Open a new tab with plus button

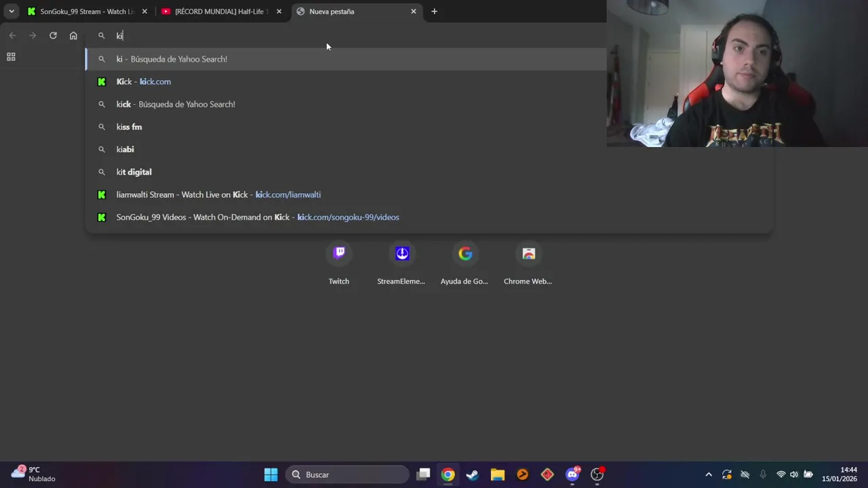pyautogui.click(x=435, y=12)
